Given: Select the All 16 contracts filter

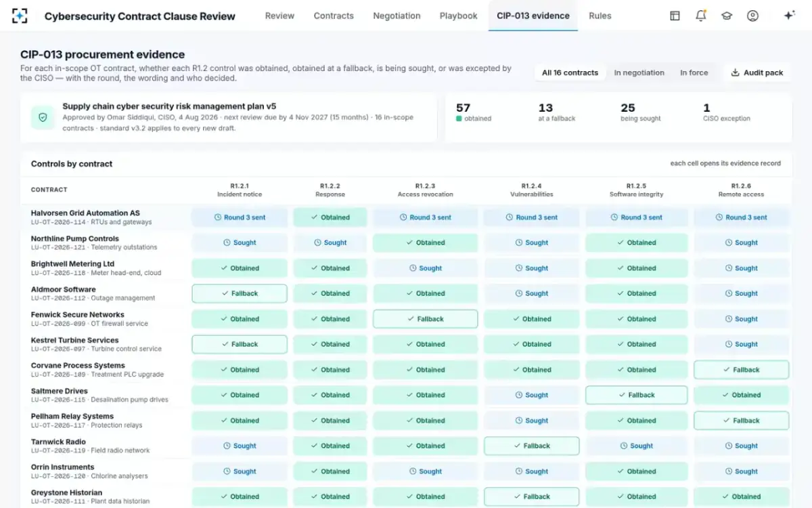Looking at the screenshot, I should (570, 72).
